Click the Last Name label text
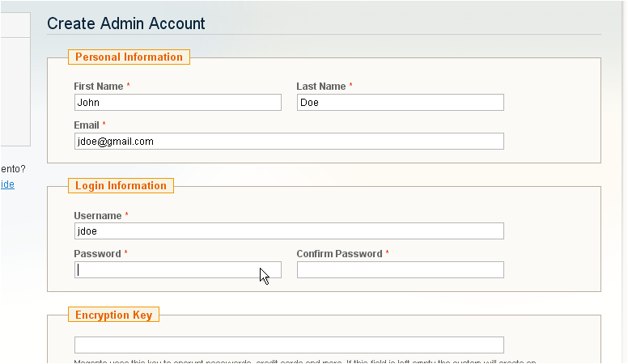This screenshot has height=364, width=628. click(x=320, y=86)
